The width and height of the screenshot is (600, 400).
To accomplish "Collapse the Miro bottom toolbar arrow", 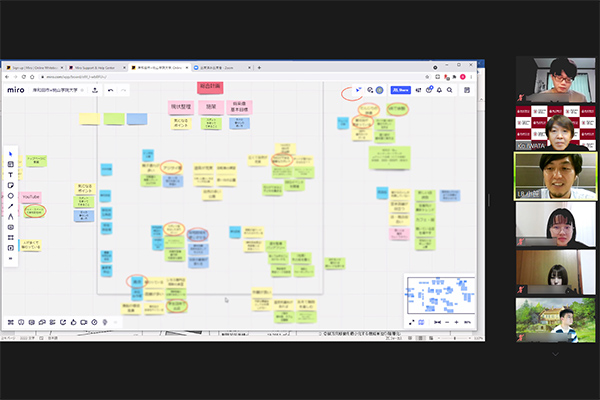I will tap(115, 322).
